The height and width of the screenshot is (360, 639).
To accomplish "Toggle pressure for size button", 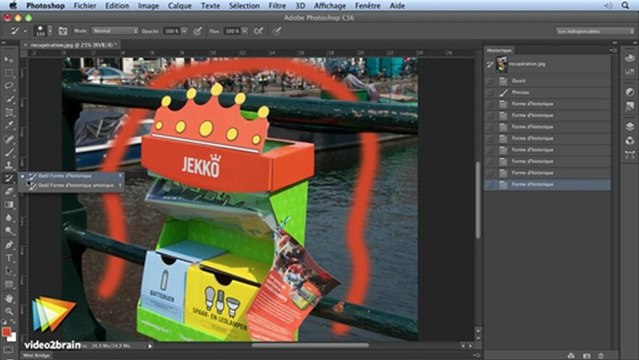I will click(277, 31).
